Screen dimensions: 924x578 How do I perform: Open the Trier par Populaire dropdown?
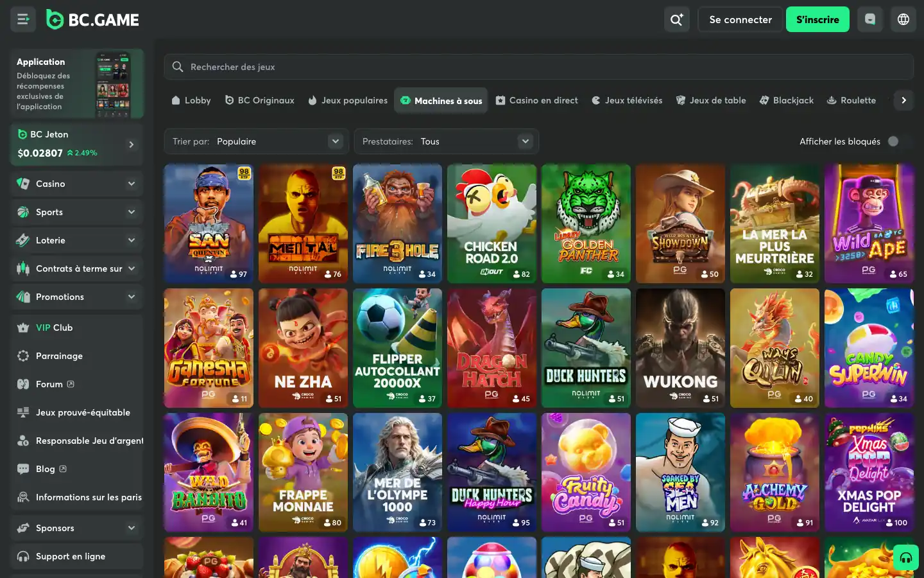click(257, 141)
